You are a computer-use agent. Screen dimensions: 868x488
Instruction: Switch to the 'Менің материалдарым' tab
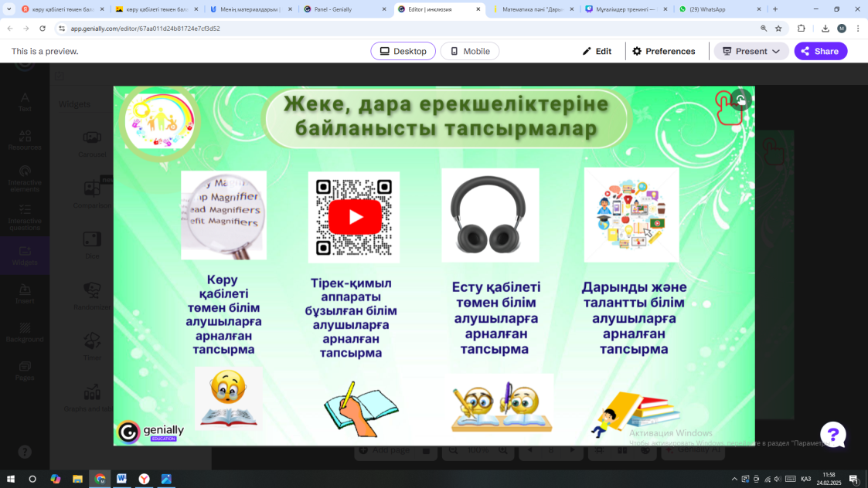click(250, 9)
